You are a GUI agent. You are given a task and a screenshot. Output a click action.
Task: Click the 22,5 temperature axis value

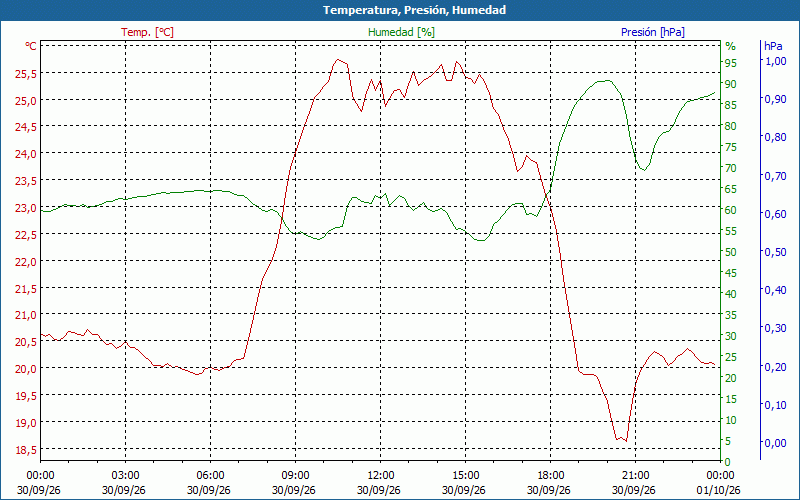click(26, 235)
